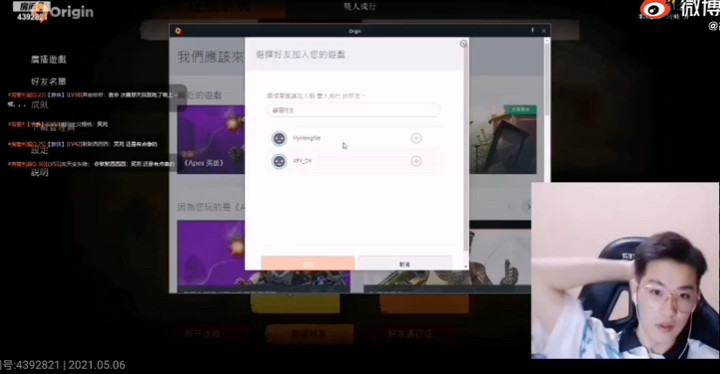Click the orange invite button in dialog
The image size is (720, 374).
click(x=308, y=263)
